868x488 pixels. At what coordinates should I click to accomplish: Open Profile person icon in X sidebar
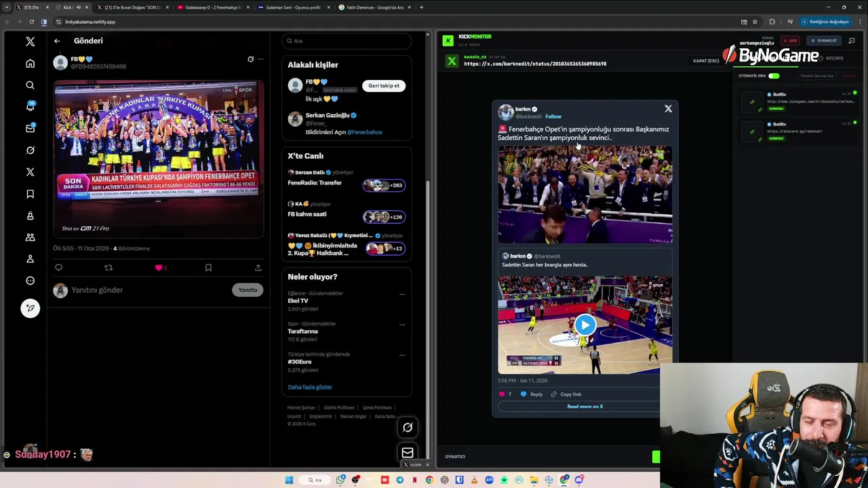[30, 259]
